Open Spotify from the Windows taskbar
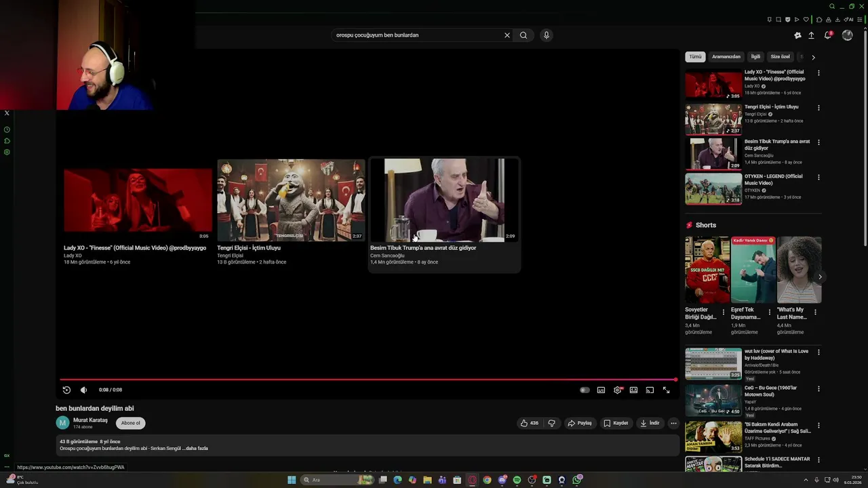The image size is (868, 488). pos(517,480)
